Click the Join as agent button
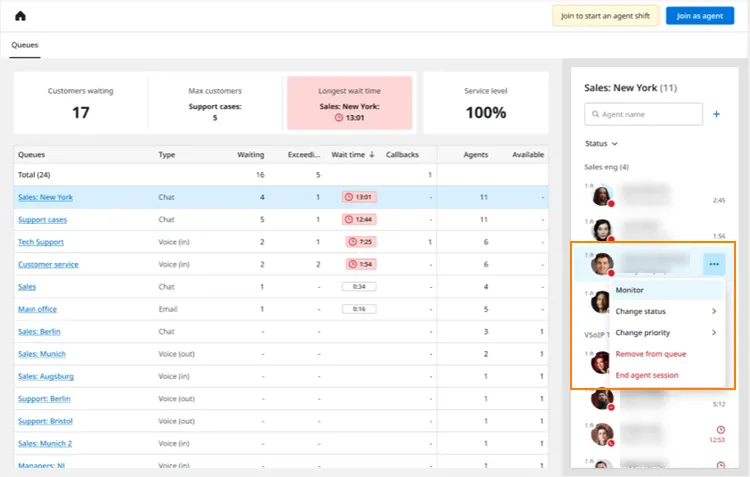 pos(699,16)
